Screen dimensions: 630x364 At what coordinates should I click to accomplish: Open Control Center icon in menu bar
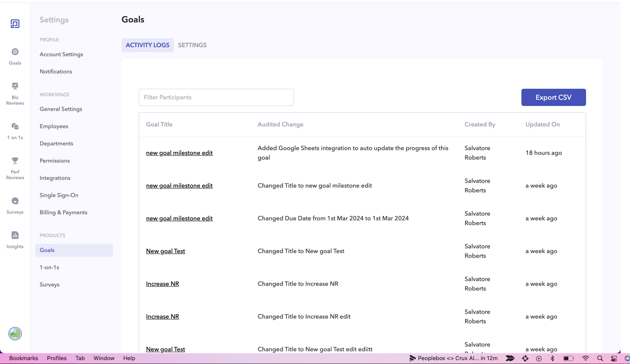(x=614, y=358)
